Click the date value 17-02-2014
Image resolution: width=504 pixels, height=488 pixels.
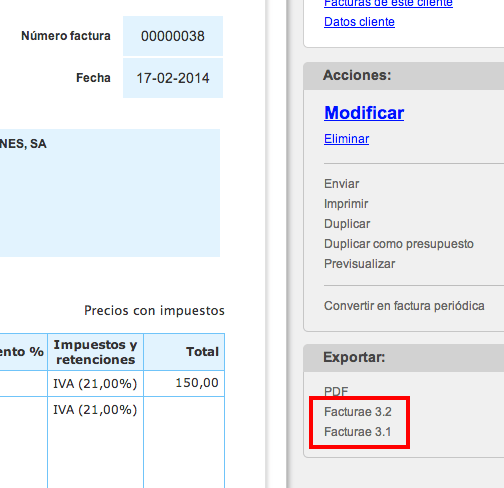(x=173, y=78)
